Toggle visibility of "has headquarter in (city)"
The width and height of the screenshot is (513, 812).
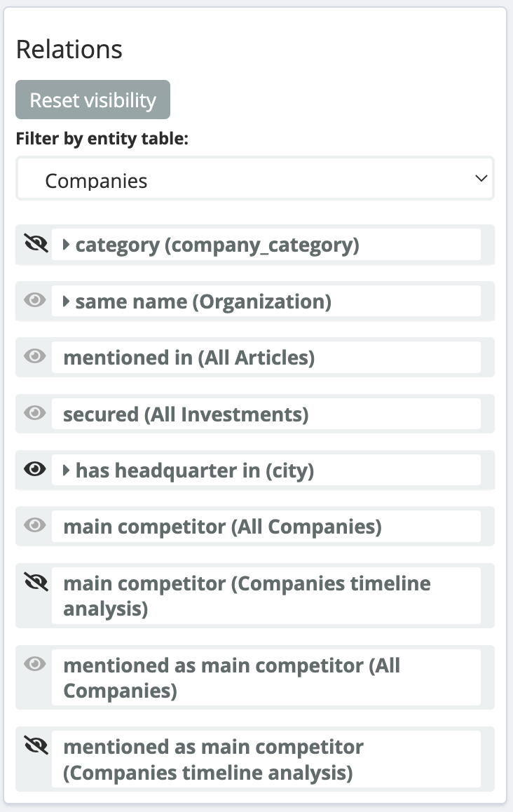pyautogui.click(x=34, y=469)
